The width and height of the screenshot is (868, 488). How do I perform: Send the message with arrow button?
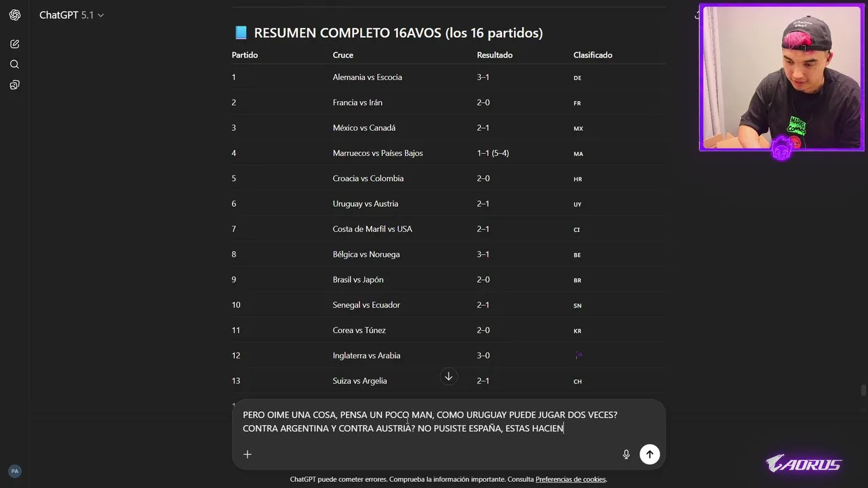[x=650, y=454]
